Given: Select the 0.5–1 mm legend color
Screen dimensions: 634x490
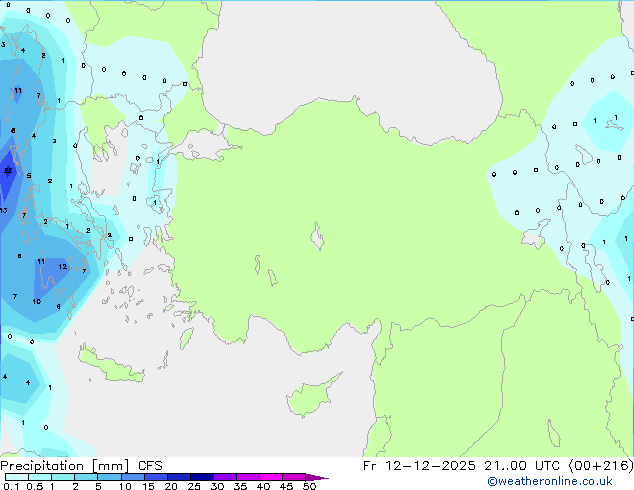Looking at the screenshot, I should click(x=40, y=477).
